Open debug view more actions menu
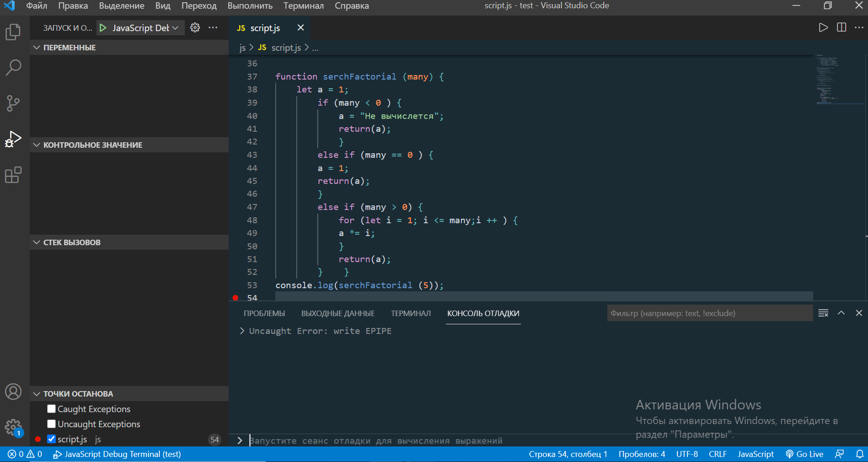The image size is (868, 462). click(213, 27)
